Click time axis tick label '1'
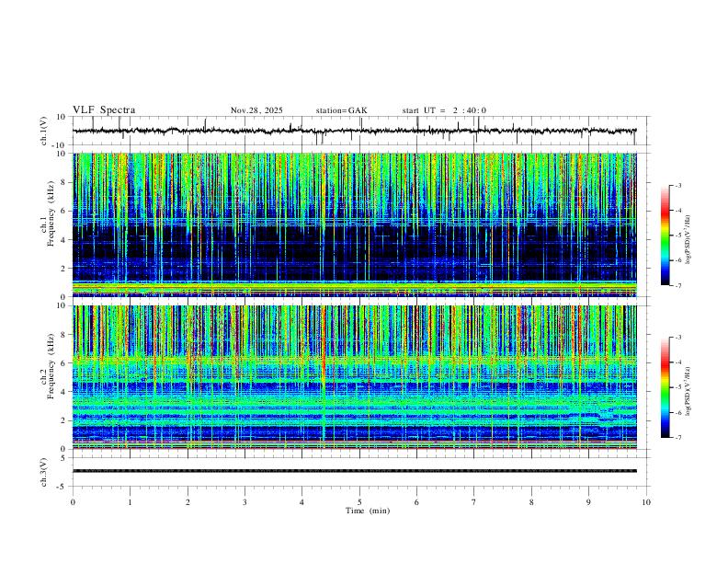728x563 pixels. 130,502
